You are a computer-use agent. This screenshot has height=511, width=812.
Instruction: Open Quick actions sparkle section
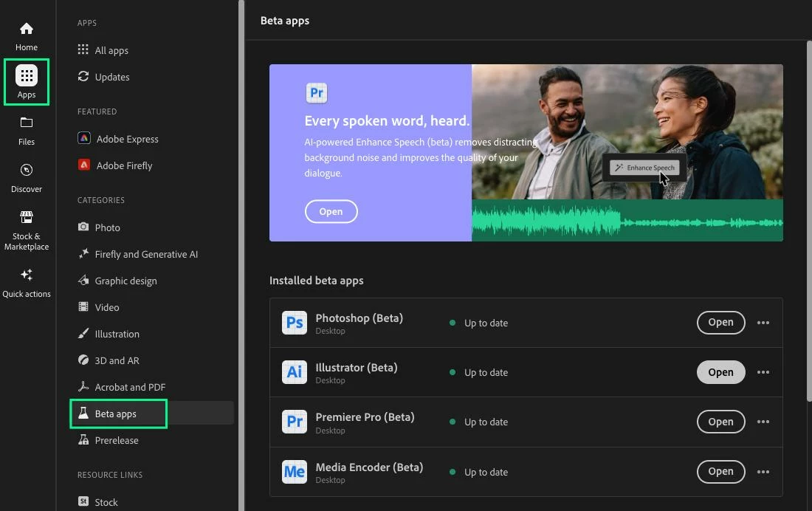[27, 283]
